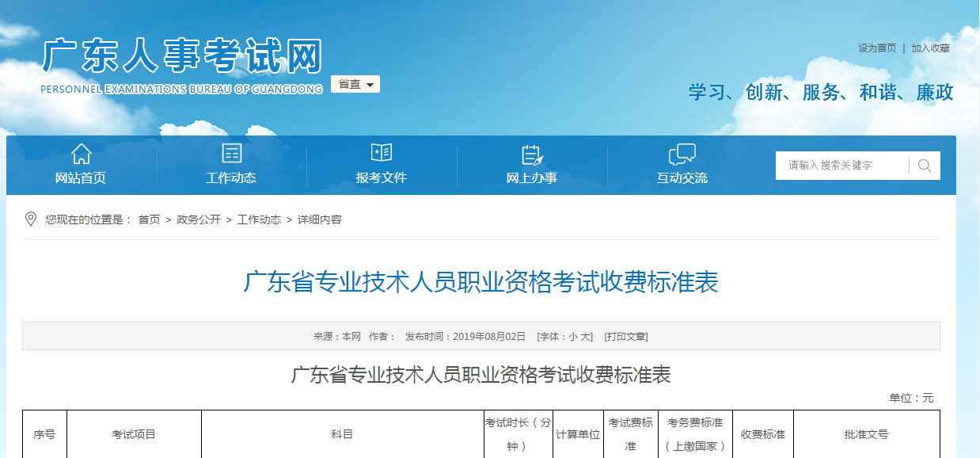The height and width of the screenshot is (458, 980).
Task: Click the notepad pen icon for 网上办事
Action: pos(531,154)
